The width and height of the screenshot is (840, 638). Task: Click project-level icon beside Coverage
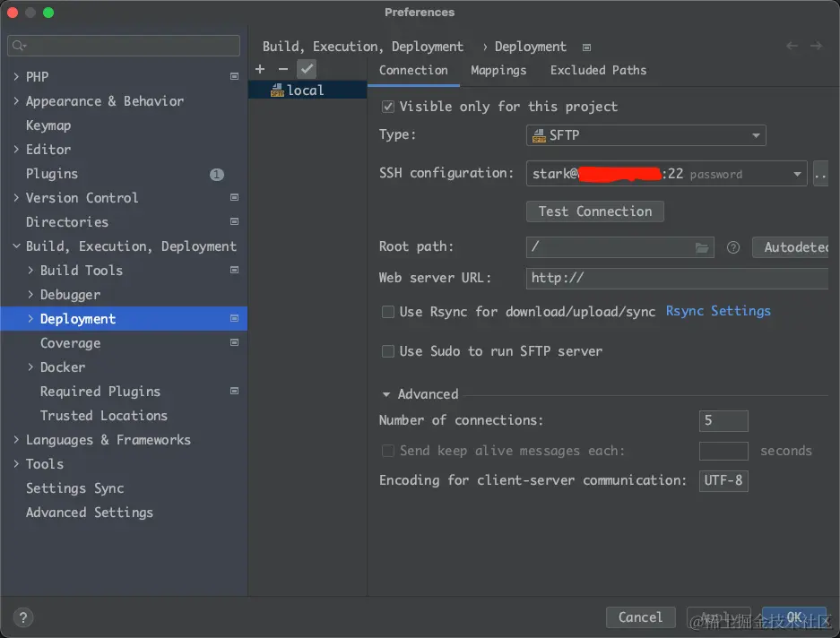[234, 342]
